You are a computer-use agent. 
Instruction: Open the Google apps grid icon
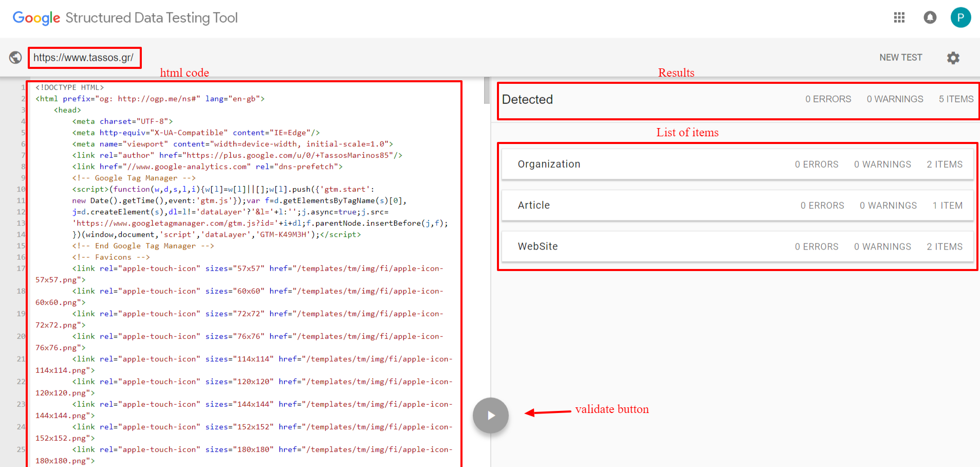[x=899, y=17]
